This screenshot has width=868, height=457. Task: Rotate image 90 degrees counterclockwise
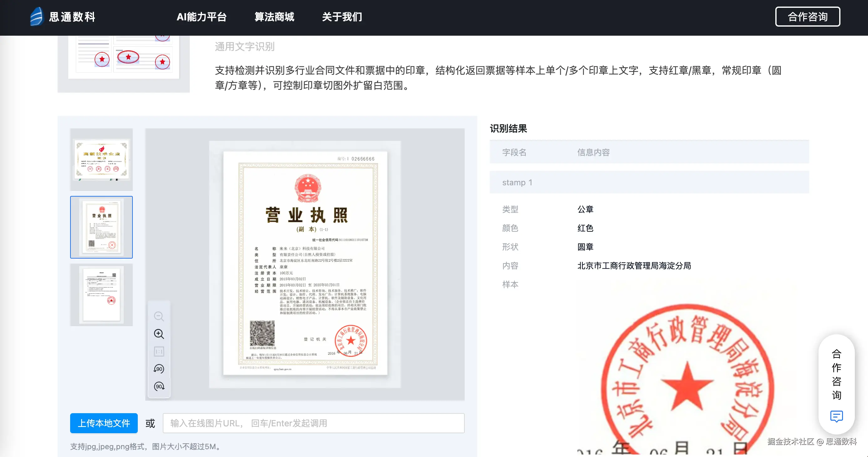click(x=159, y=369)
